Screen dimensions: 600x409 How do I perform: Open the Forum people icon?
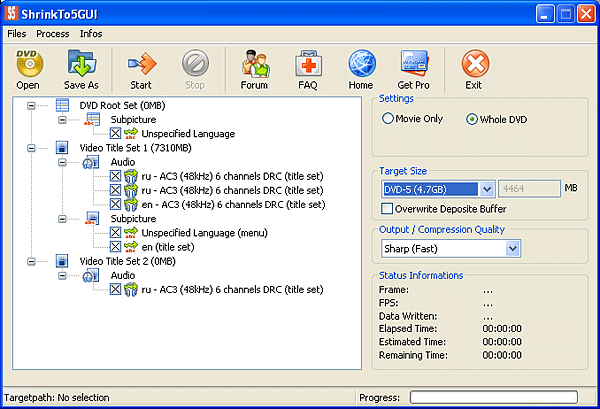pos(256,64)
